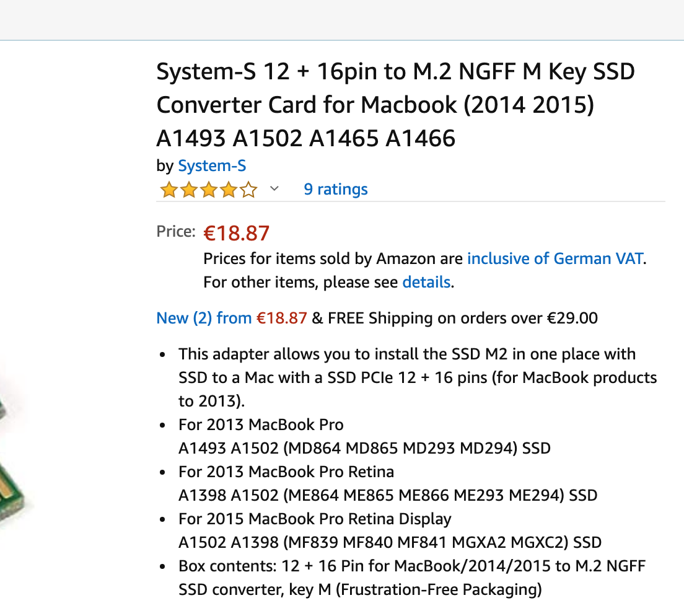Click the Box contents bullet text
Viewport: 684px width, 616px height.
pyautogui.click(x=412, y=578)
